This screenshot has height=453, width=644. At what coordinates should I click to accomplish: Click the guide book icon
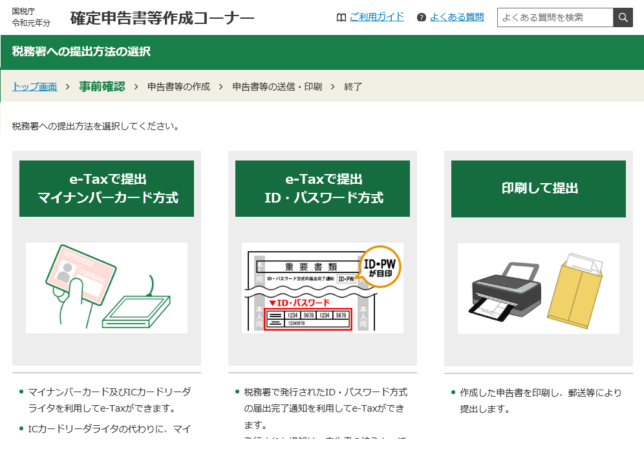coord(341,18)
